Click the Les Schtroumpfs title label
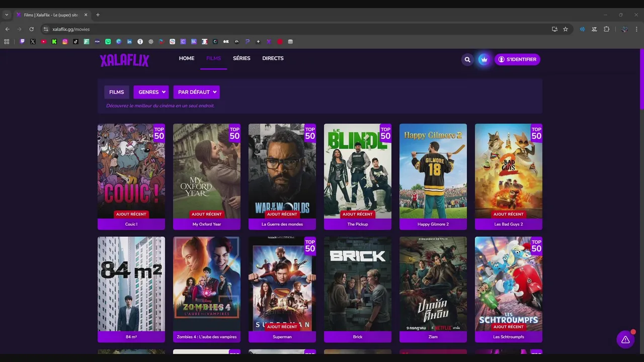644x362 pixels. click(509, 337)
